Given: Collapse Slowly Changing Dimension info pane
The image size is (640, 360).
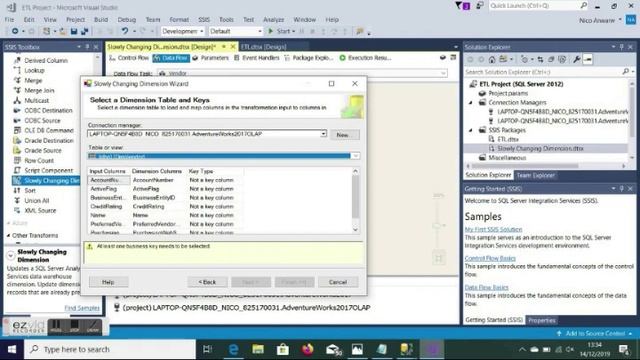Looking at the screenshot, I should [11, 256].
